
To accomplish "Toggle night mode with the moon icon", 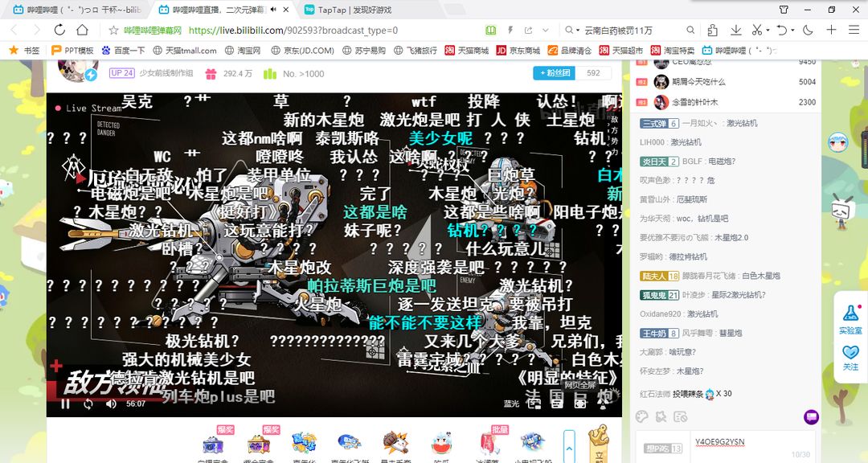I will pyautogui.click(x=809, y=30).
